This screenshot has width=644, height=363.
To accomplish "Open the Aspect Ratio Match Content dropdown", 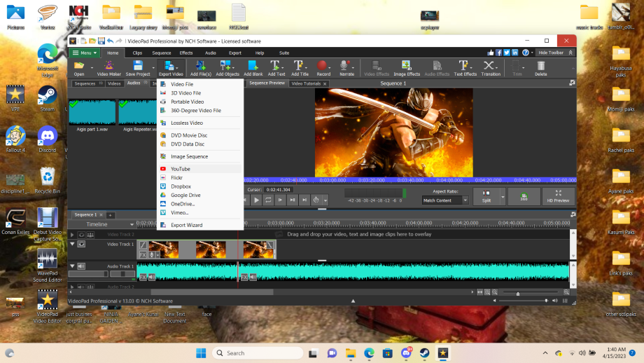I will tap(445, 200).
